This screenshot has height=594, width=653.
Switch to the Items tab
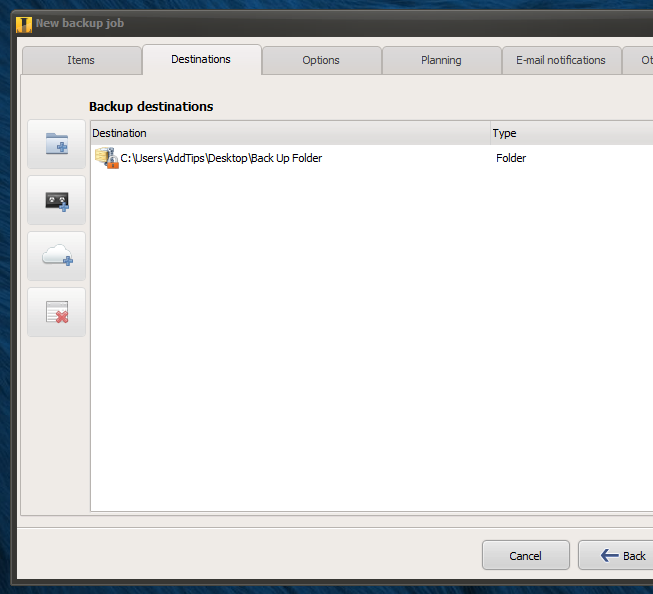[82, 60]
